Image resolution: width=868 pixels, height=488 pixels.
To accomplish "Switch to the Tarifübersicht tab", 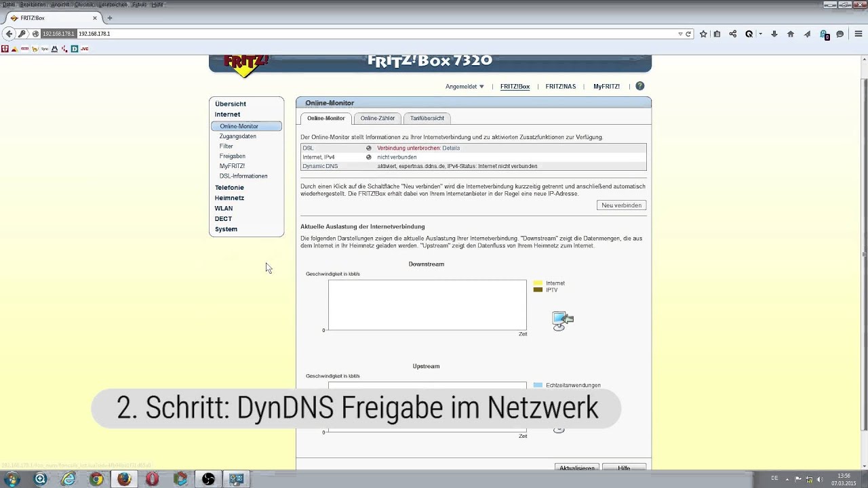I will click(427, 118).
